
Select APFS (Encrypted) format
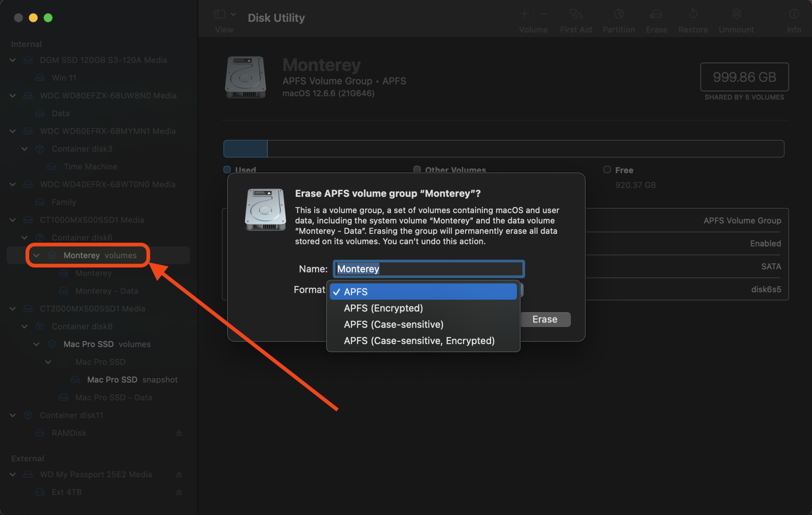(383, 308)
